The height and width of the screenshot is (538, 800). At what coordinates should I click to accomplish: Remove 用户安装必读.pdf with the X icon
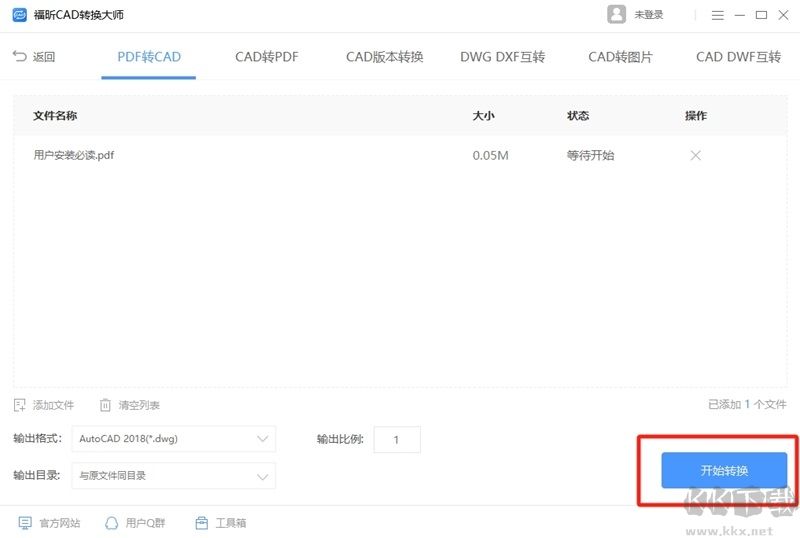pyautogui.click(x=695, y=155)
